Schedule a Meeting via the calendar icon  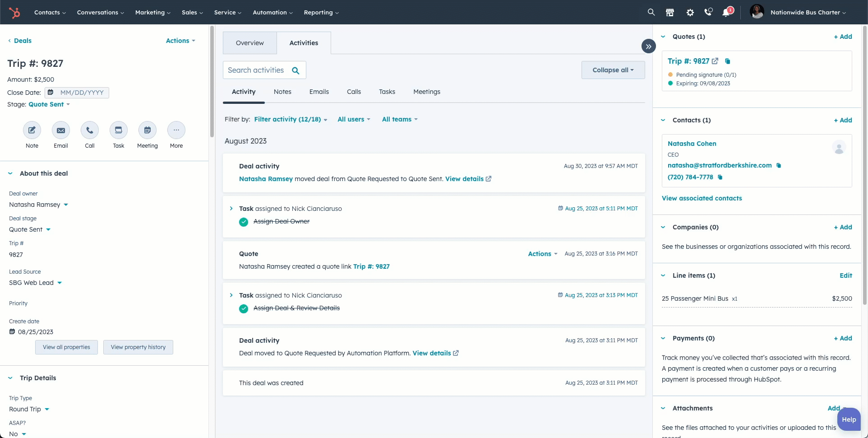point(148,130)
